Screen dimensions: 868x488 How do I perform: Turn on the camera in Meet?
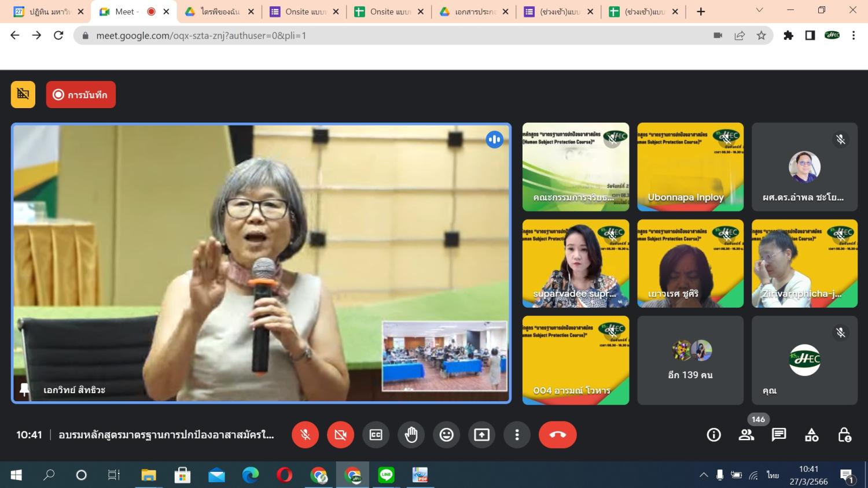341,435
